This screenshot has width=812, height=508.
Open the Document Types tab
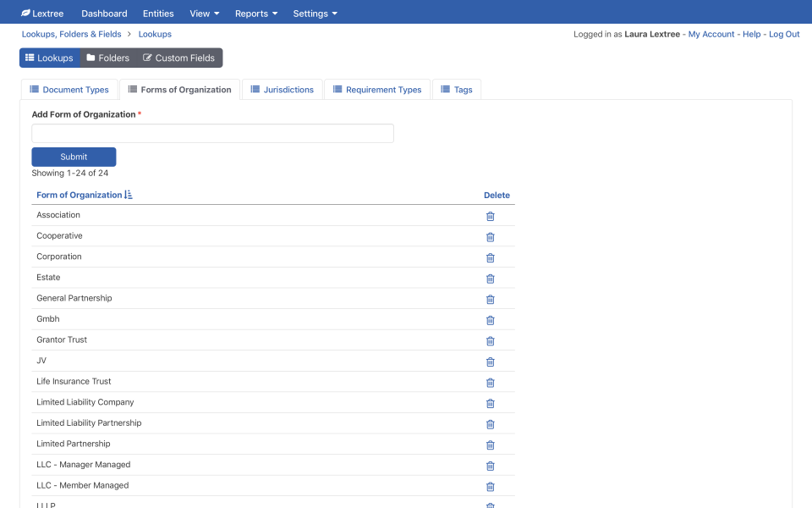tap(70, 89)
